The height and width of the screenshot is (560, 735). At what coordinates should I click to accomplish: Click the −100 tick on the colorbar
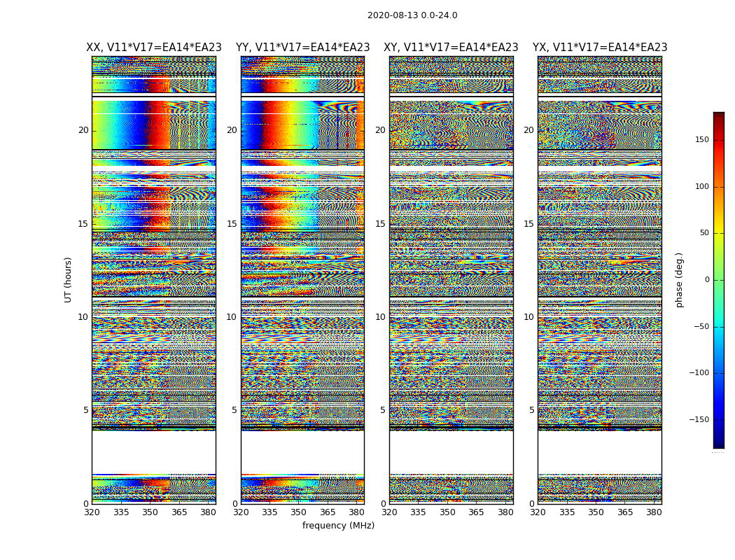699,372
